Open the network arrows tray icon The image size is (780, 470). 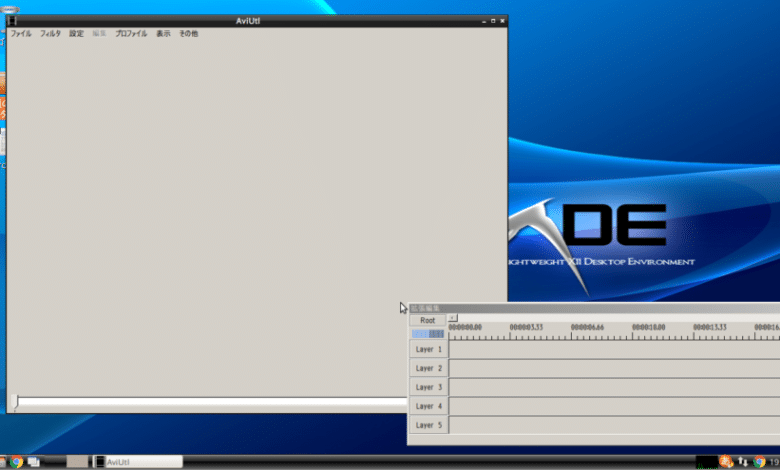(x=743, y=462)
